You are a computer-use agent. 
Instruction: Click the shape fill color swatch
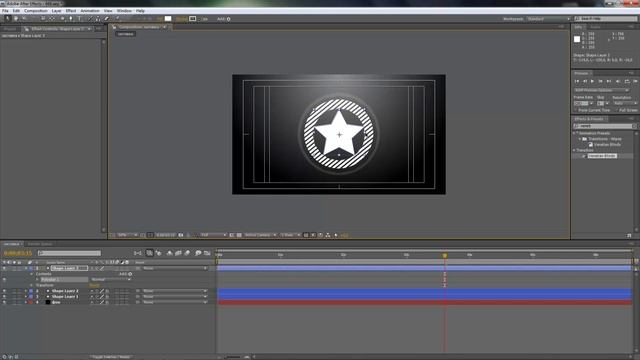[x=168, y=19]
